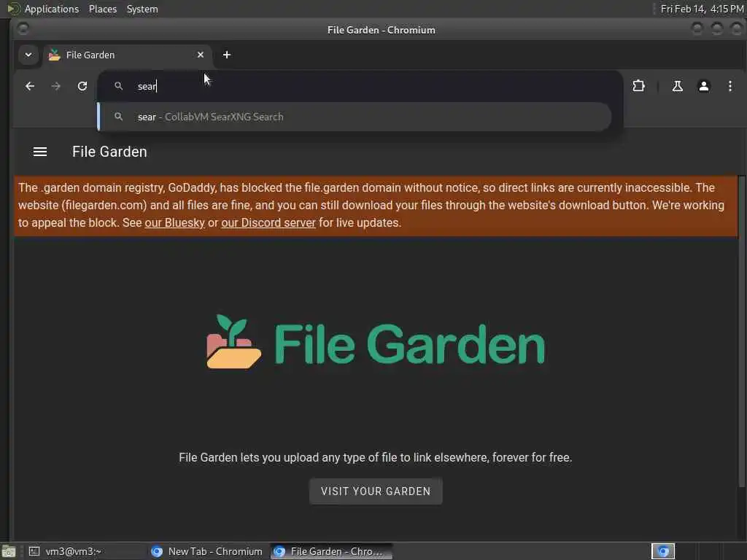
Task: Close the File Garden tab
Action: (x=201, y=55)
